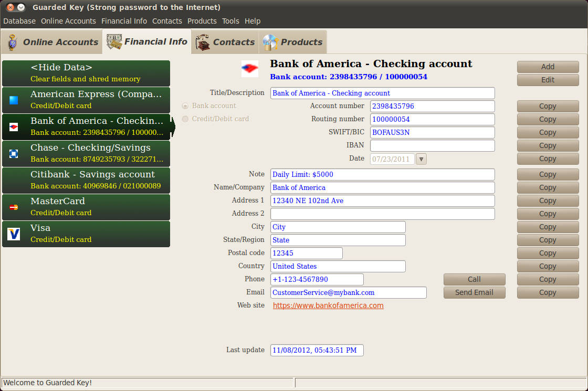Open the Date dropdown calendar arrow
The image size is (588, 391).
421,159
